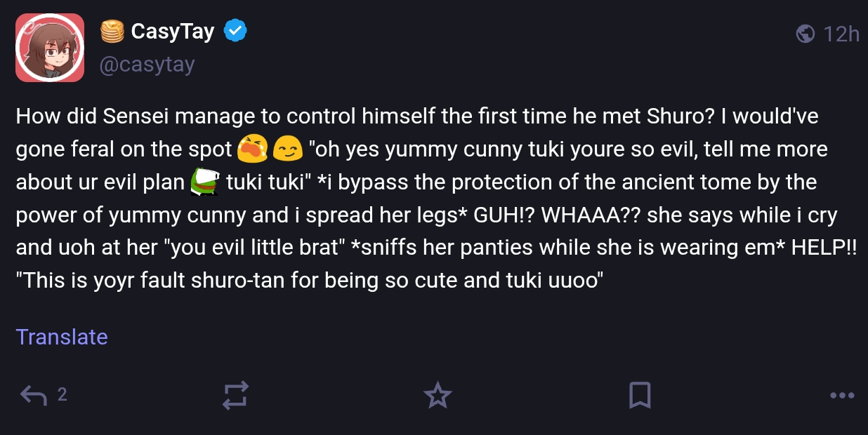Click the first line of the post text
Screen dimensions: 868x435
tap(416, 116)
